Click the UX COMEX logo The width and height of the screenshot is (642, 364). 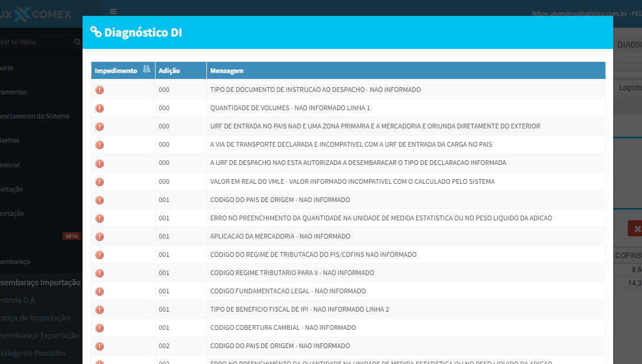pos(35,14)
